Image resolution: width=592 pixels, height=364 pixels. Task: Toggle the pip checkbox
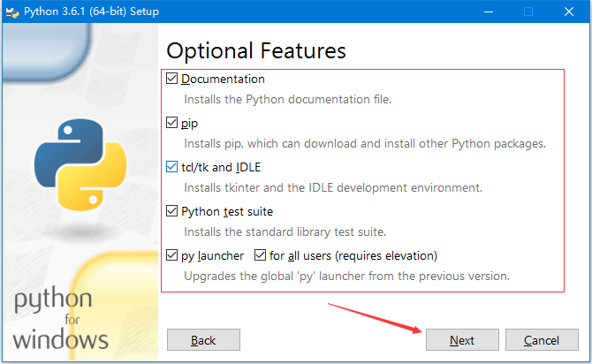172,123
